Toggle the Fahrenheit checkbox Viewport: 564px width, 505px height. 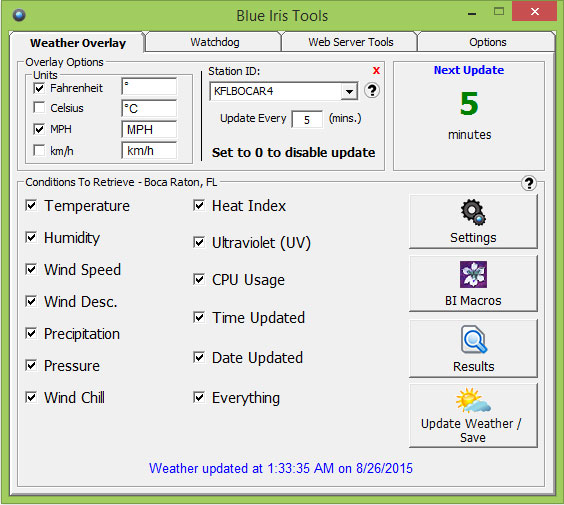click(39, 88)
